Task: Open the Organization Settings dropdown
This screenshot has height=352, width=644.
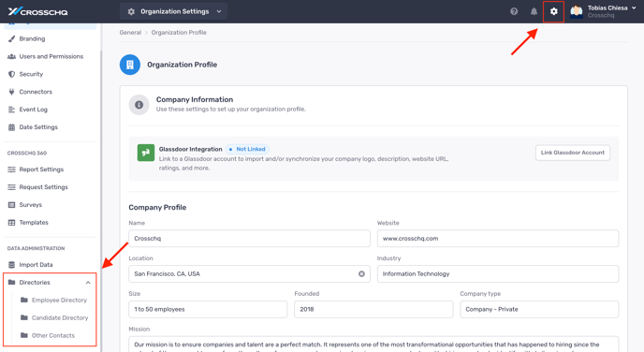Action: click(174, 11)
